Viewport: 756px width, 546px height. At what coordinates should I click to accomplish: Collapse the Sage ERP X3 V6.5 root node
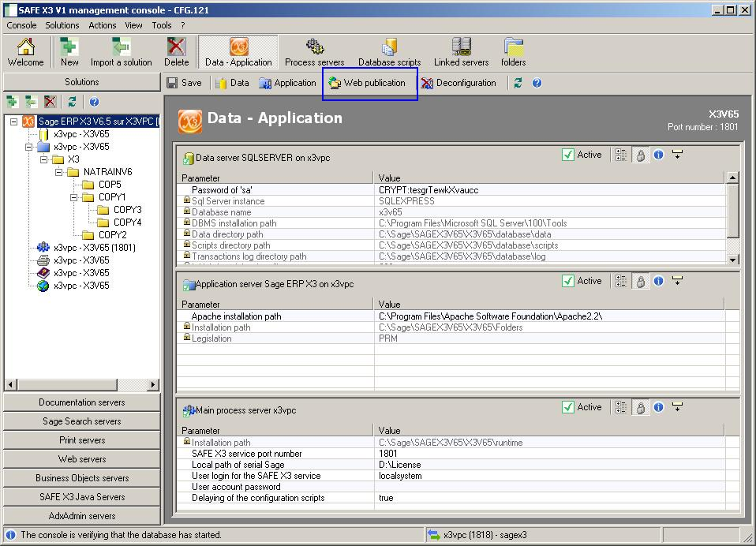[14, 122]
